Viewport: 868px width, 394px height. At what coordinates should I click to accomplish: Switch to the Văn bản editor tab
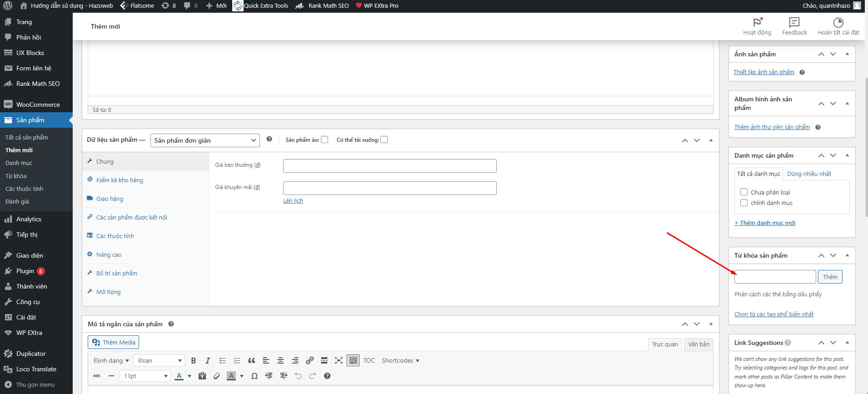[698, 344]
